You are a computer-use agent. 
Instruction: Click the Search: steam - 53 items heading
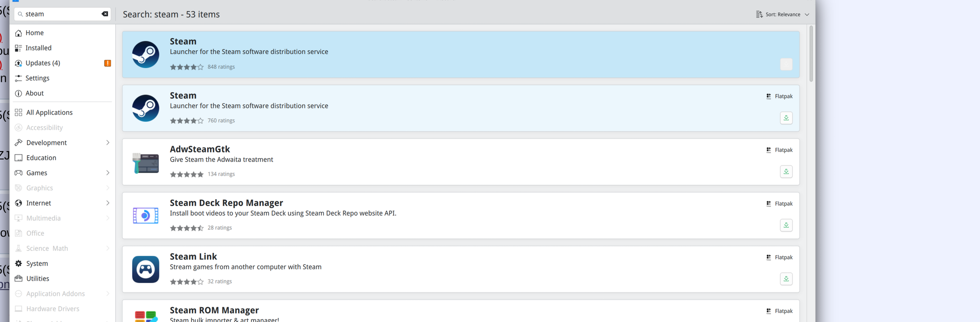(171, 14)
